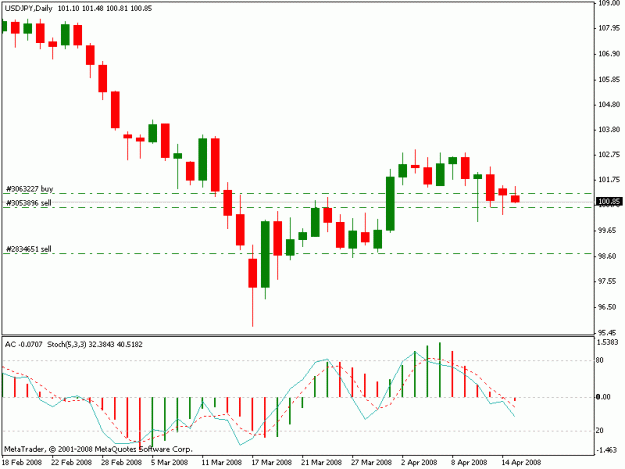
Task: Click the 103.80 price scale value
Action: 609,130
